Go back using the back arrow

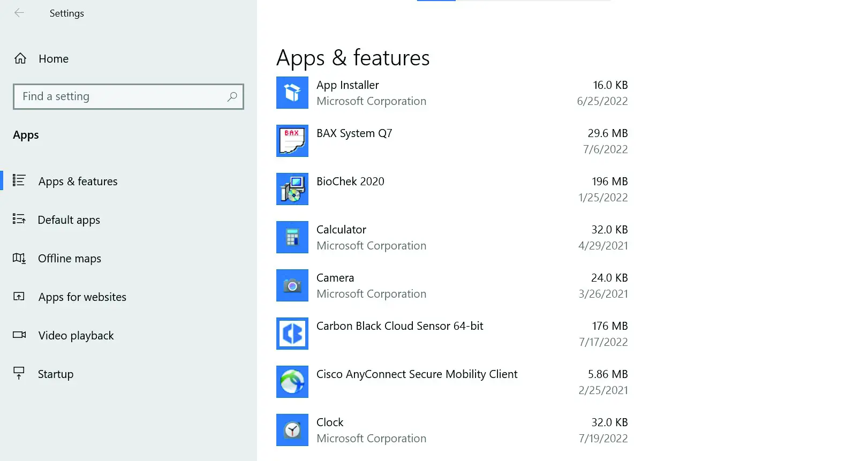coord(19,13)
